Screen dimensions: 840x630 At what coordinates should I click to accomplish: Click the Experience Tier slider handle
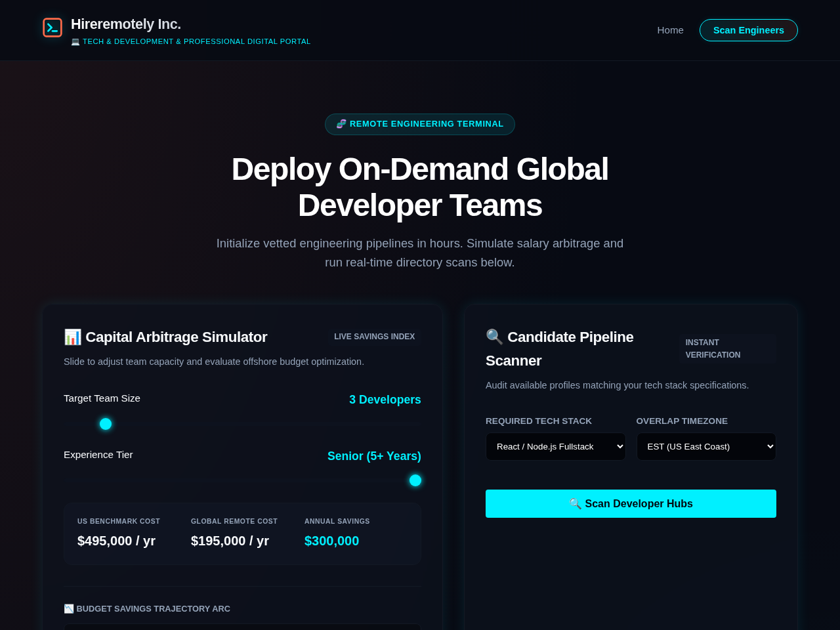(x=415, y=480)
